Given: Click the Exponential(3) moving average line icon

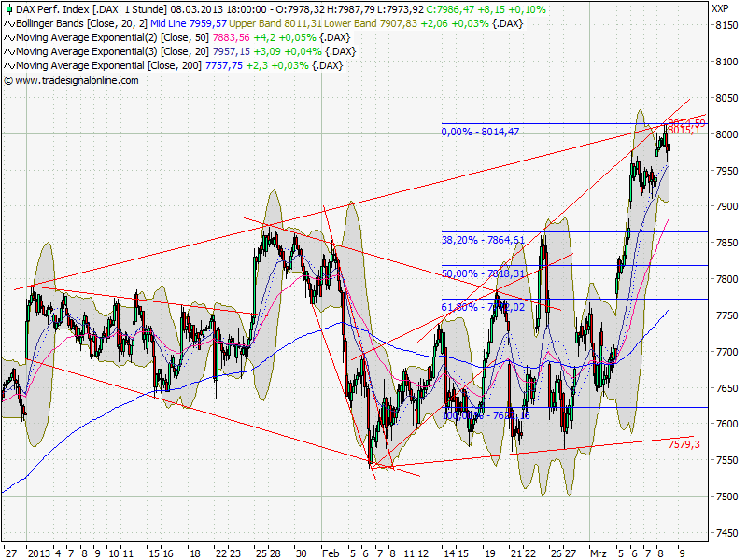Looking at the screenshot, I should (x=9, y=52).
